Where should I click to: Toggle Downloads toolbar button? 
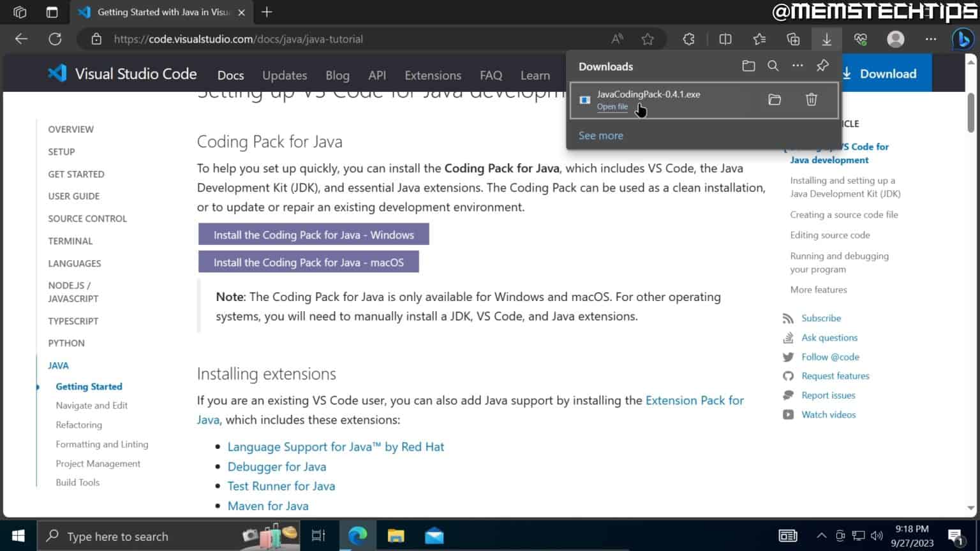tap(826, 39)
